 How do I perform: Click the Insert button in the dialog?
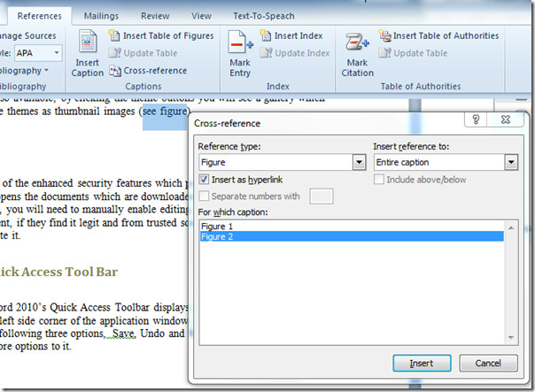click(x=422, y=363)
